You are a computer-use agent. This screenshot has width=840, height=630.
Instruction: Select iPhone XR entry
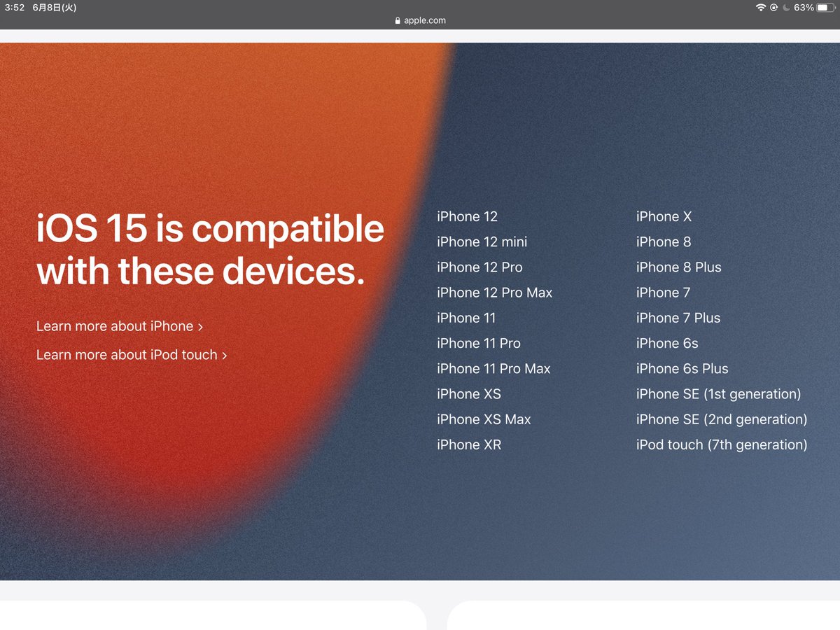(x=469, y=444)
